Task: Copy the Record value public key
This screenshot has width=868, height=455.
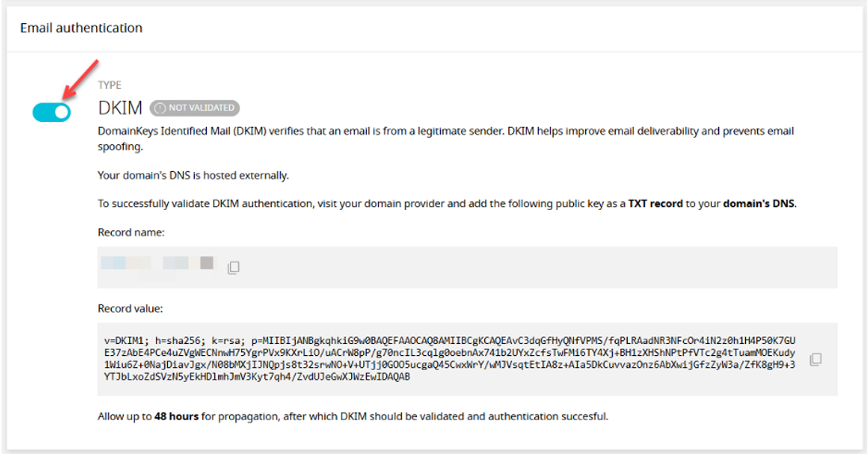Action: (816, 359)
